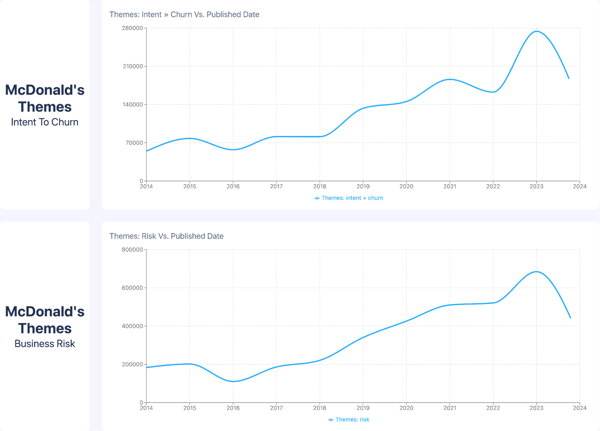This screenshot has width=600, height=431.
Task: Click the 'Themes: Risk Vs. Published Date' title
Action: (166, 236)
